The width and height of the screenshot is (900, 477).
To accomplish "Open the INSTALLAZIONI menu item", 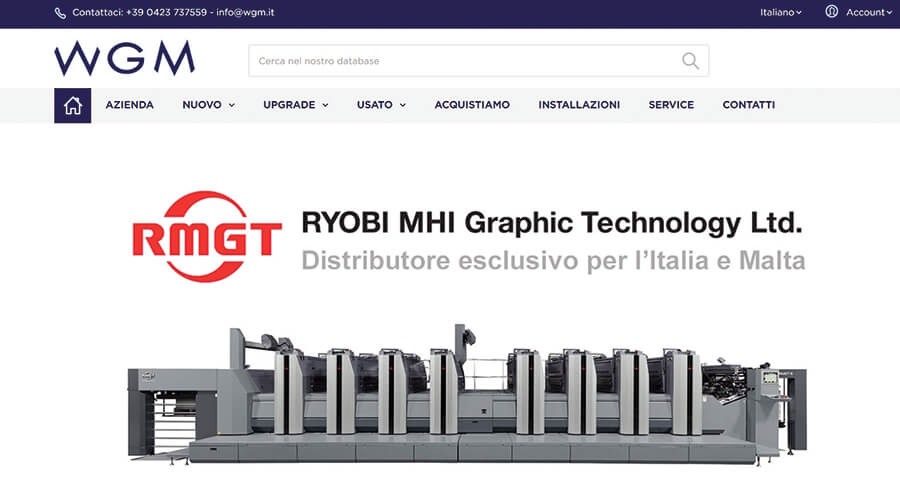I will pos(579,105).
